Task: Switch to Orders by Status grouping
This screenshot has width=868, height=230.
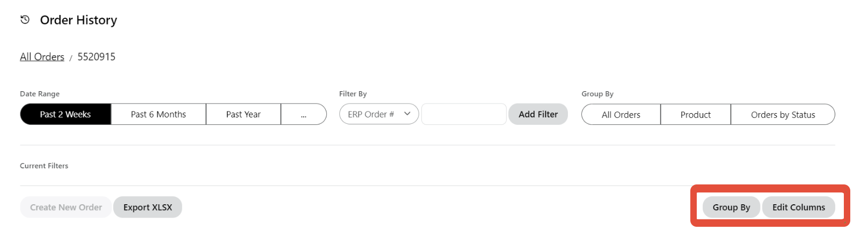Action: 783,115
